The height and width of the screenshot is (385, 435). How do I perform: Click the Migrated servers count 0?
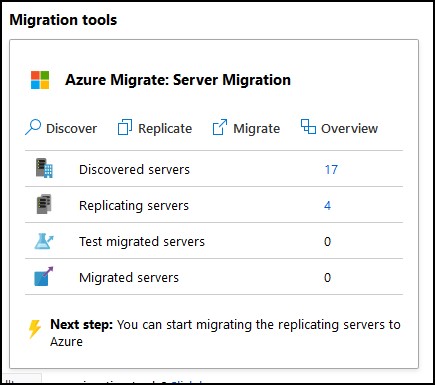327,277
